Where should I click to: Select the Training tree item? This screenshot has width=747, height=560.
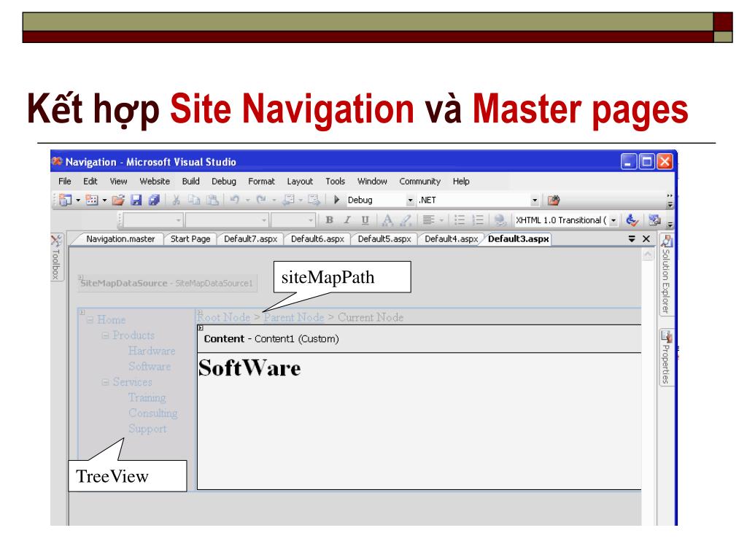pos(147,397)
